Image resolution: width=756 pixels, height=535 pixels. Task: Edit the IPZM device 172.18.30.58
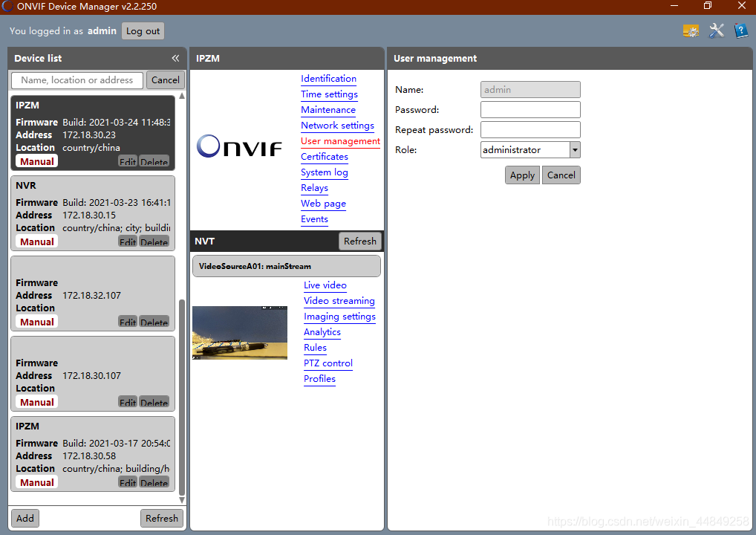[x=128, y=482]
